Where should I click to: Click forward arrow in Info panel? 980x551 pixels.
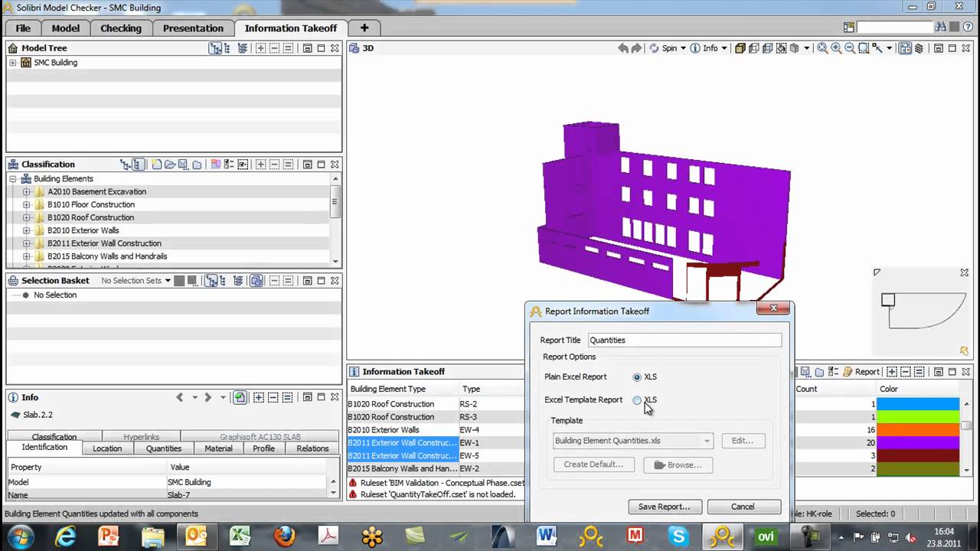(207, 397)
